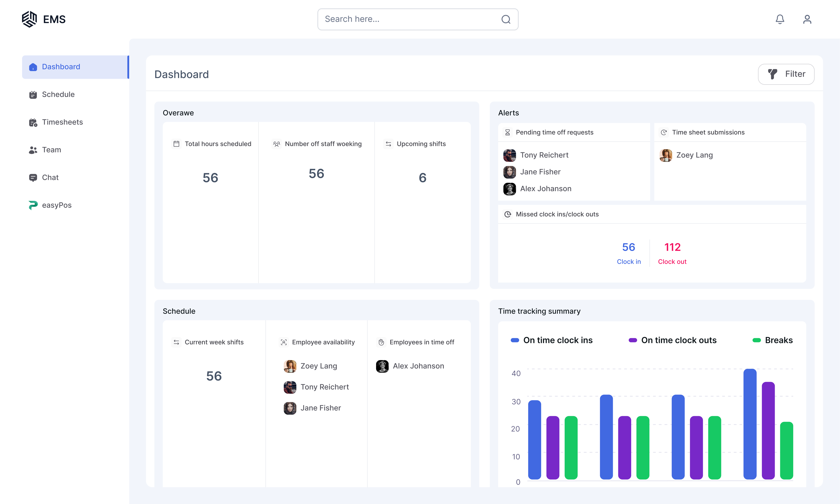Toggle On time clock ins legend

(x=552, y=340)
